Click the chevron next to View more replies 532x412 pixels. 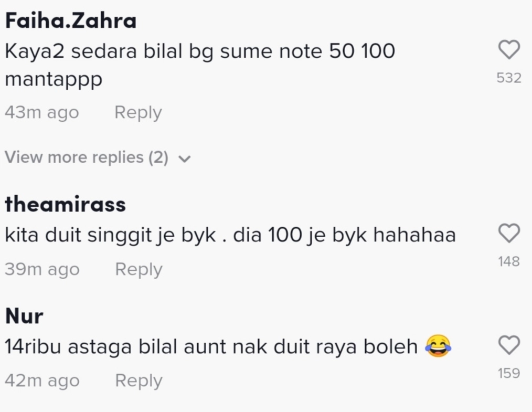[185, 159]
